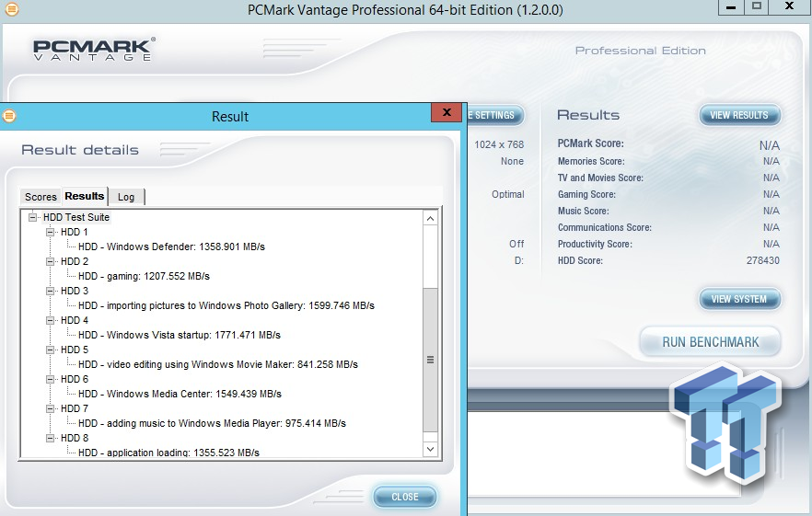
Task: Click the VIEW SYSTEM button
Action: click(x=739, y=299)
